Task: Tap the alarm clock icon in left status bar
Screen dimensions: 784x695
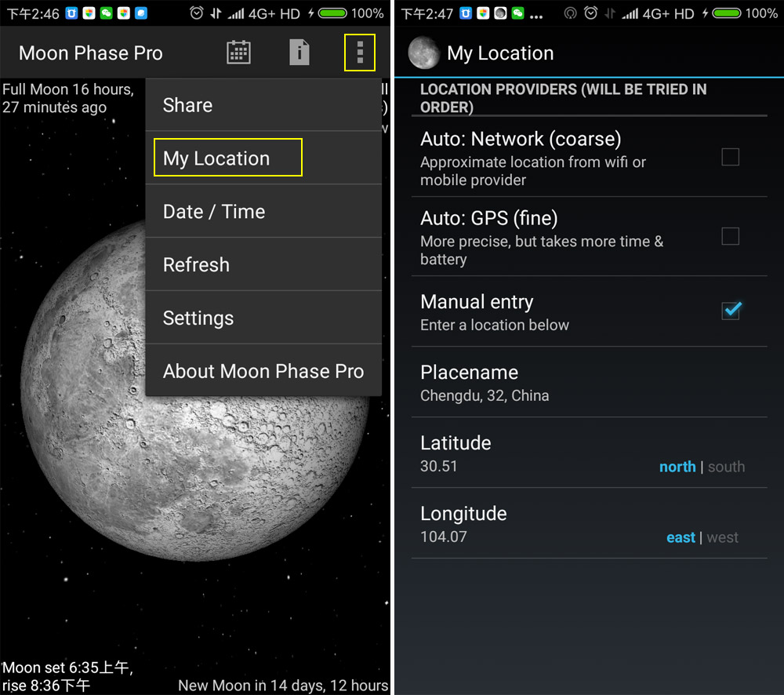Action: click(197, 13)
